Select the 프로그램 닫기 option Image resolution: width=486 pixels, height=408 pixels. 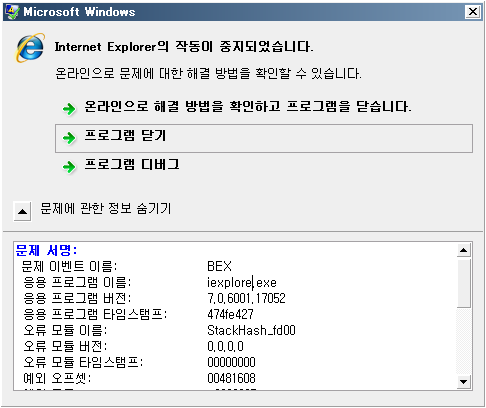click(264, 138)
